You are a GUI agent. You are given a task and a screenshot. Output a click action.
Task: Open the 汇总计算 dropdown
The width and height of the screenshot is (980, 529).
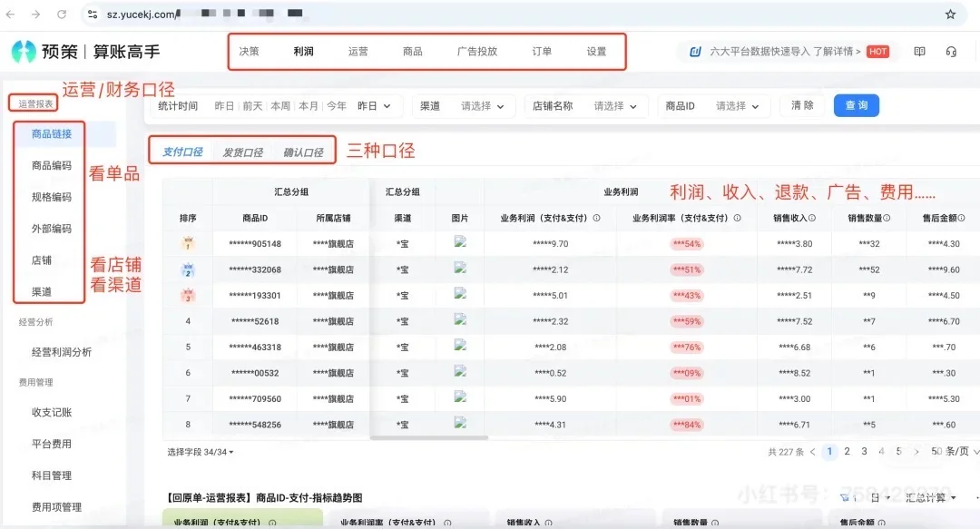click(x=931, y=498)
